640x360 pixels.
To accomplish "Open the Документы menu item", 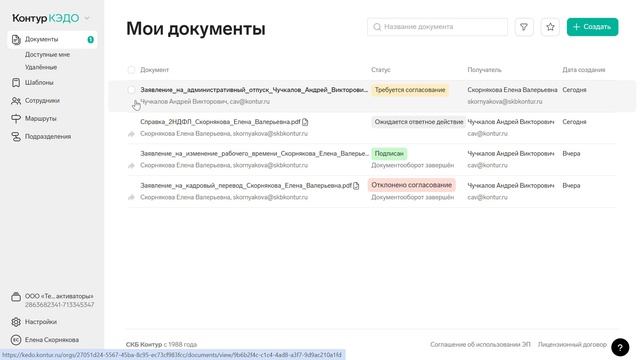I will coord(52,40).
